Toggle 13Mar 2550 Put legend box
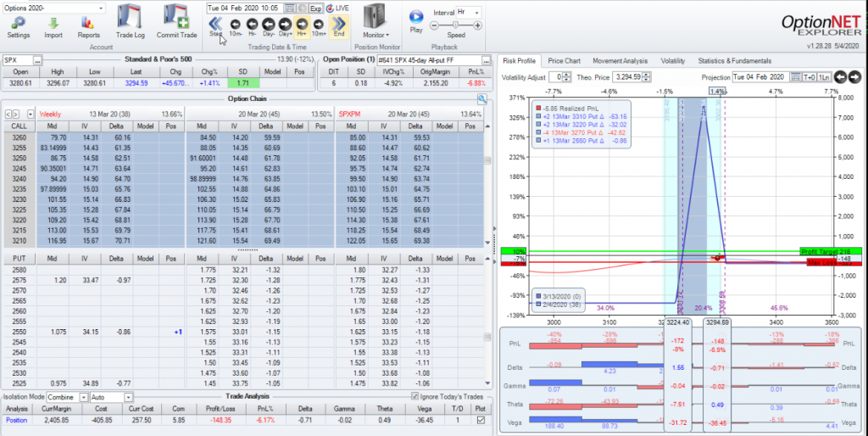 click(x=538, y=142)
